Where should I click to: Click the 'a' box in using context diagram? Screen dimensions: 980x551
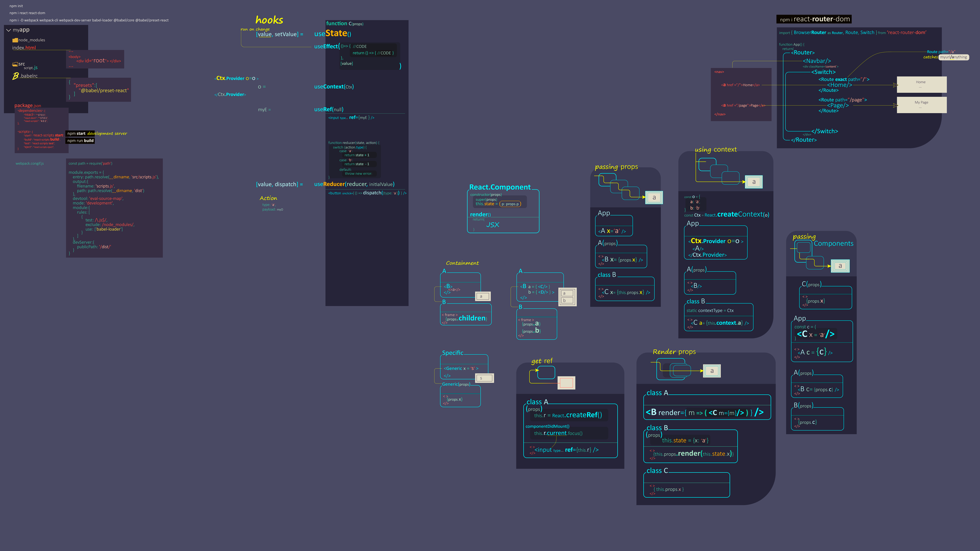754,182
